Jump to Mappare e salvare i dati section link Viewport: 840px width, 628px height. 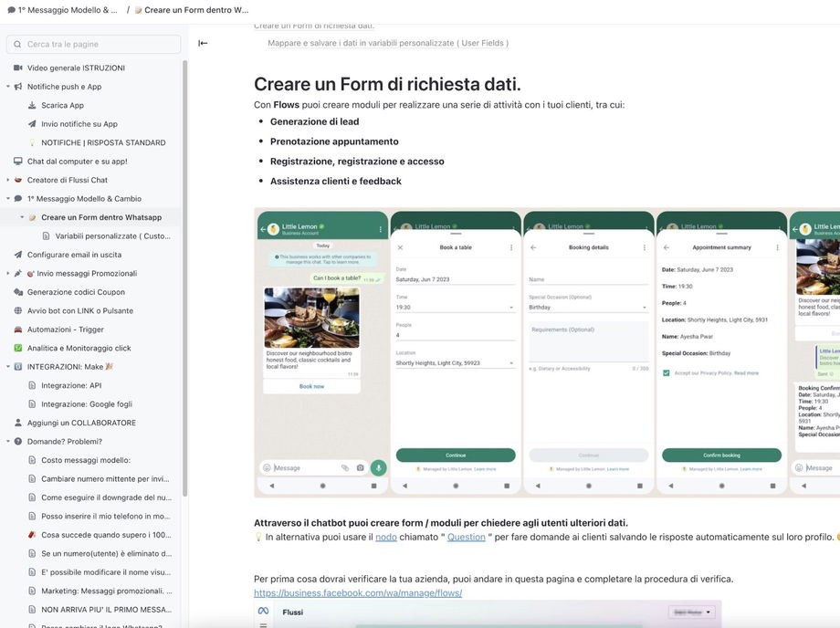coord(388,44)
